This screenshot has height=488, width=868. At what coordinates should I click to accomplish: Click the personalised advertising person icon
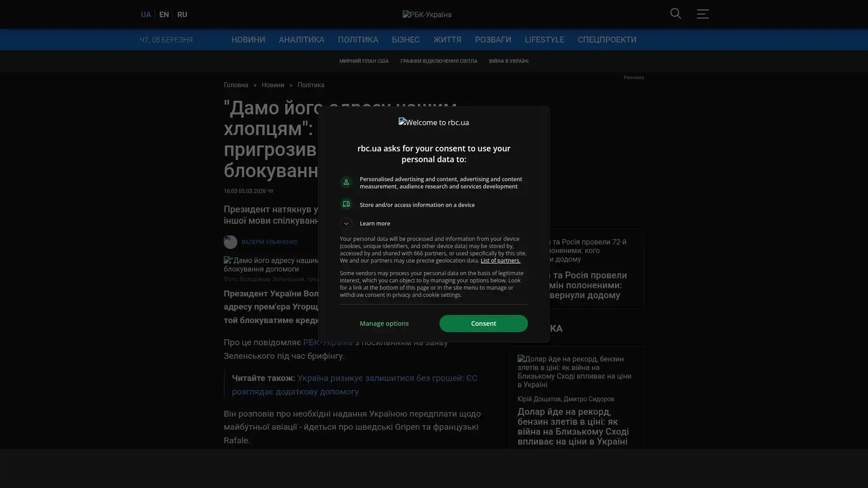click(x=346, y=182)
